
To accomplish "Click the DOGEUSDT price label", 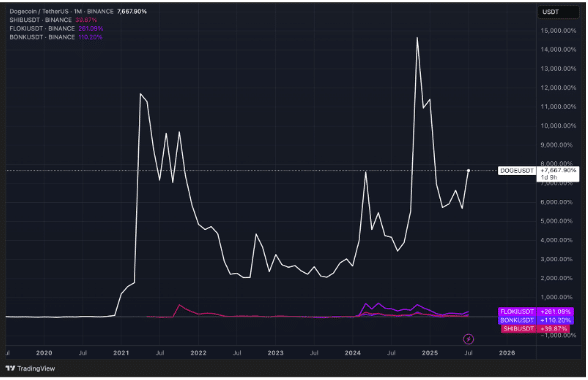I will pos(517,171).
